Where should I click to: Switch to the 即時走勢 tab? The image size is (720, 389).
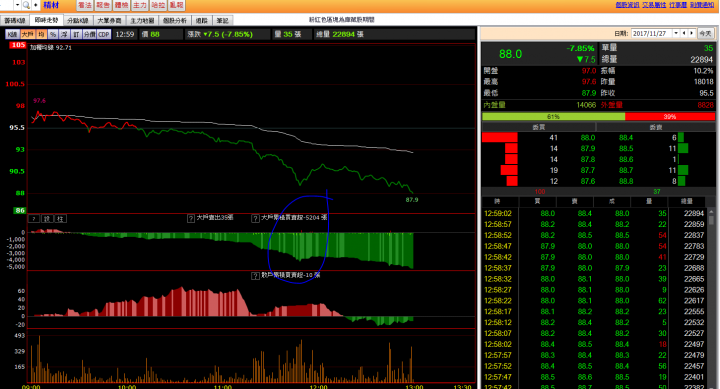(x=46, y=20)
